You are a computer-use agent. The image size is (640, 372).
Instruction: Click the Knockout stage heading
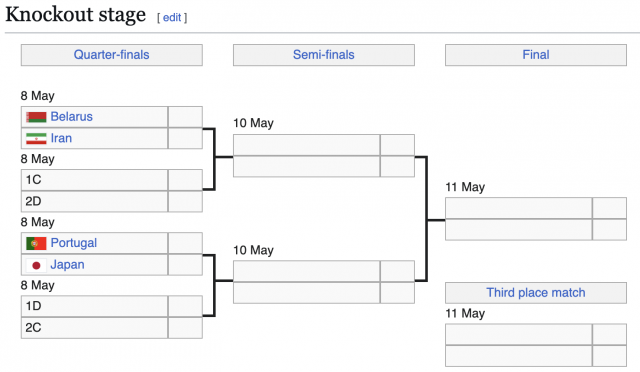coord(76,15)
